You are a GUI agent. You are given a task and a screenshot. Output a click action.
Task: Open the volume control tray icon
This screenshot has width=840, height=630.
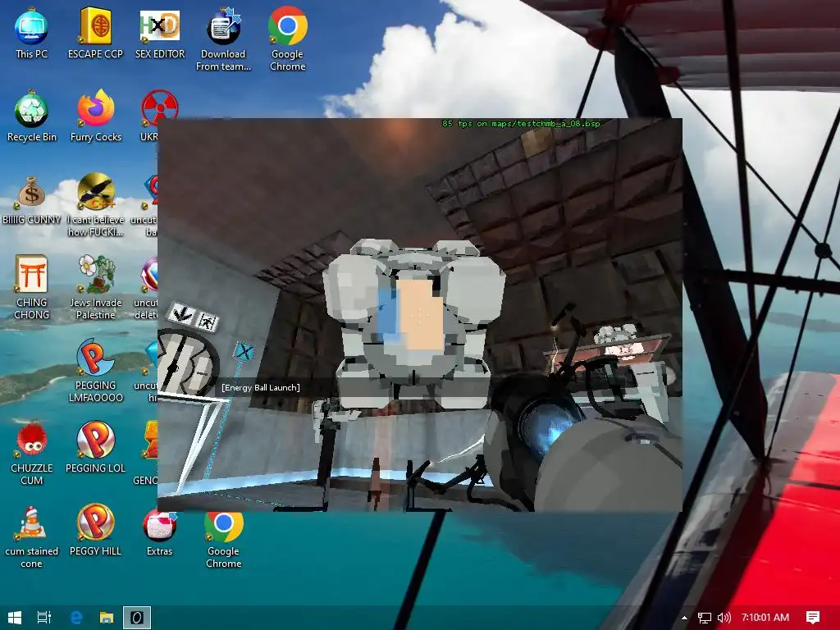724,618
